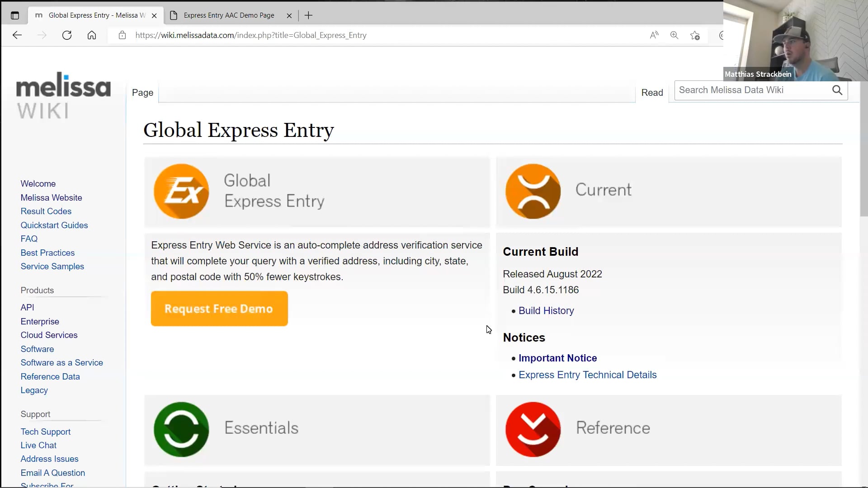This screenshot has width=868, height=488.
Task: Click the read aloud icon
Action: point(654,35)
